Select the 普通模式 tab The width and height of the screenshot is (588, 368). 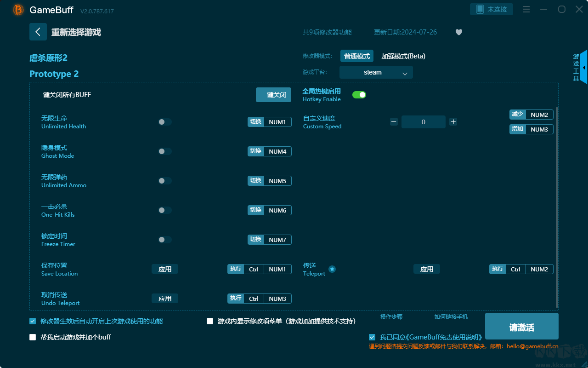tap(356, 56)
